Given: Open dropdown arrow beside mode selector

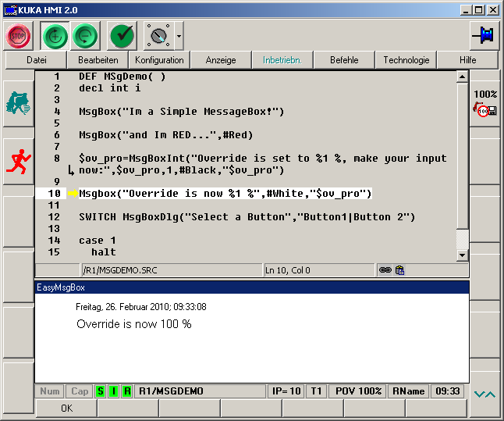Looking at the screenshot, I should [179, 35].
